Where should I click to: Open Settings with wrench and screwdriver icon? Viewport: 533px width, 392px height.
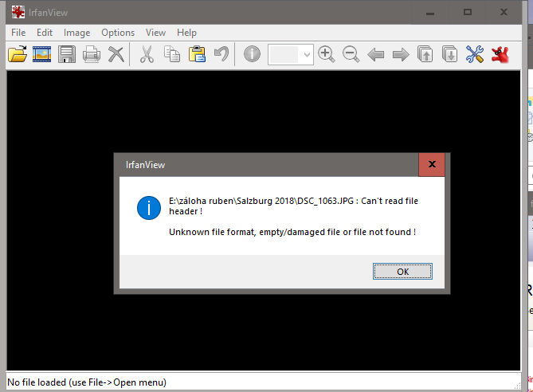[475, 54]
